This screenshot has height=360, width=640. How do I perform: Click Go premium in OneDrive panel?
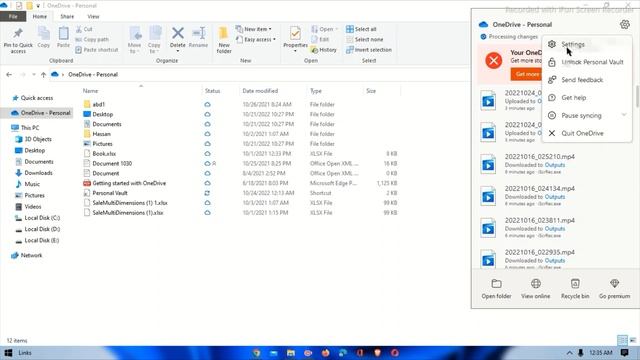[614, 289]
